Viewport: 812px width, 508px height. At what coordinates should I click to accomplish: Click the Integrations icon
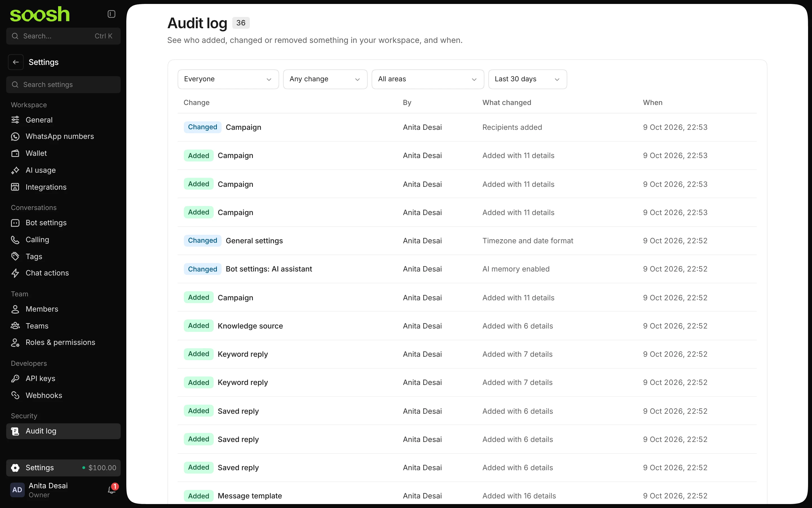click(15, 187)
